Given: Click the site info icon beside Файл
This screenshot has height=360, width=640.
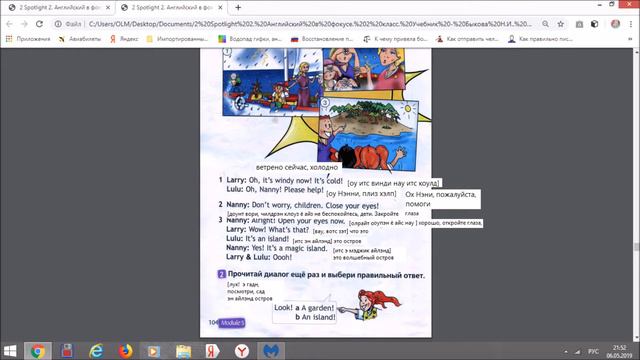Looking at the screenshot, I should pyautogui.click(x=58, y=24).
